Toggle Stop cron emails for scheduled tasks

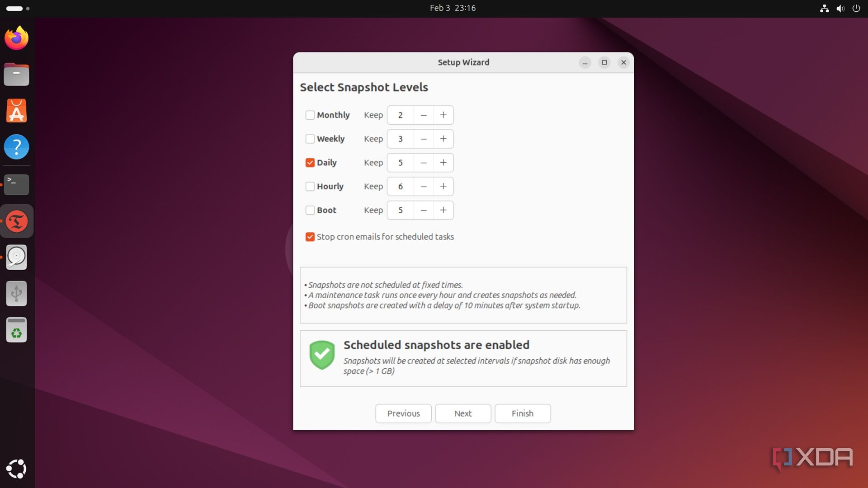point(310,237)
